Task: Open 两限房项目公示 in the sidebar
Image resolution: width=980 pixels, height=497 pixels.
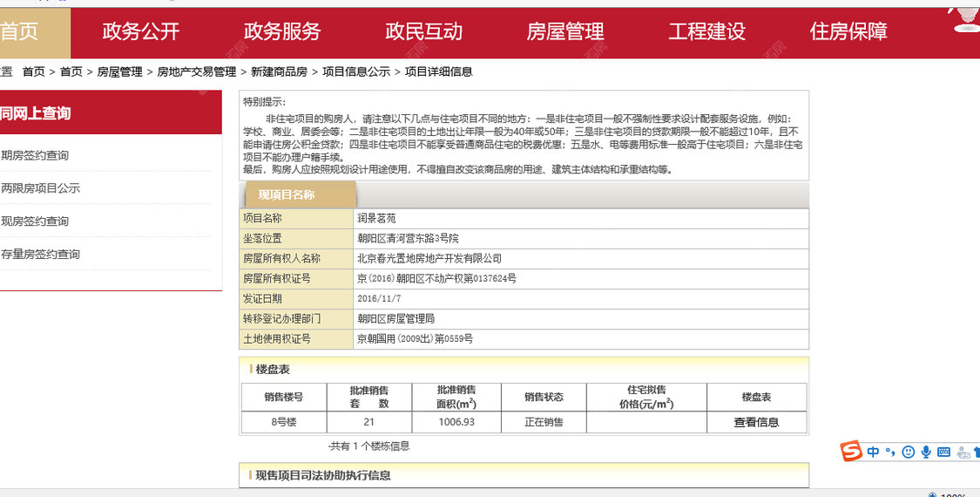Action: coord(41,187)
